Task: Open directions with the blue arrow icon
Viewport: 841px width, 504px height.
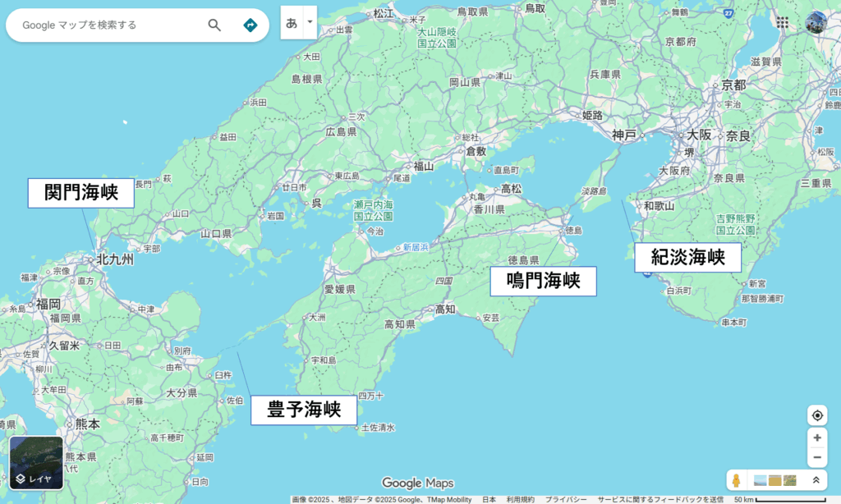Action: tap(250, 25)
